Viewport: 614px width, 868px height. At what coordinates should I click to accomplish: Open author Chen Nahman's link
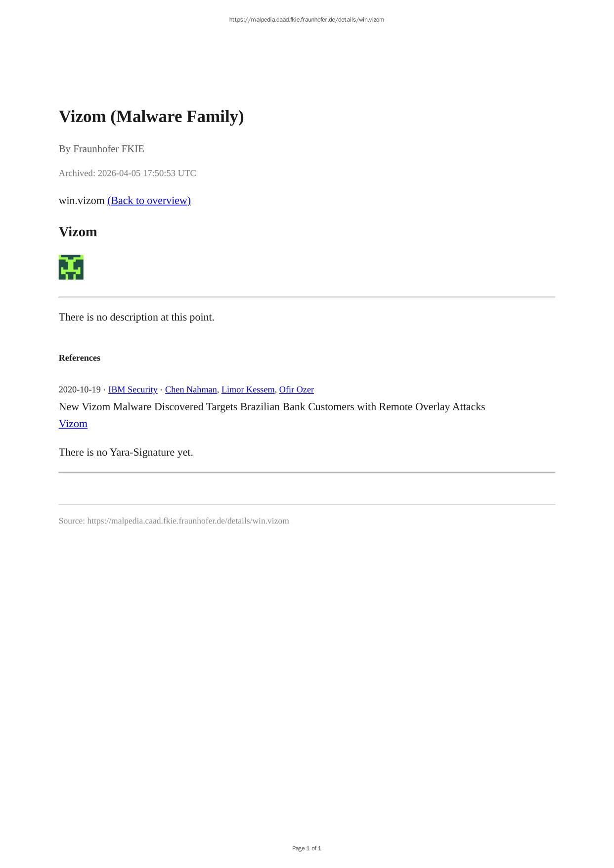pyautogui.click(x=191, y=390)
